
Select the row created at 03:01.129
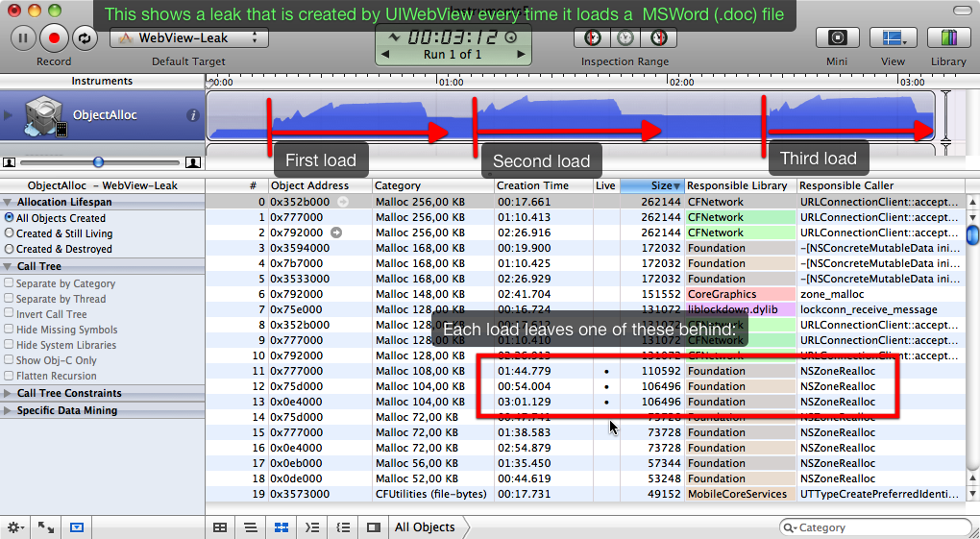[586, 402]
